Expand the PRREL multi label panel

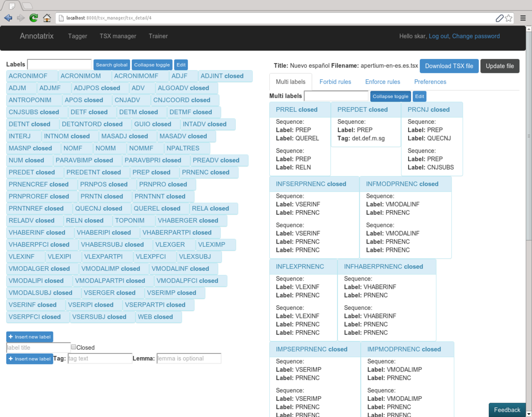pyautogui.click(x=296, y=110)
